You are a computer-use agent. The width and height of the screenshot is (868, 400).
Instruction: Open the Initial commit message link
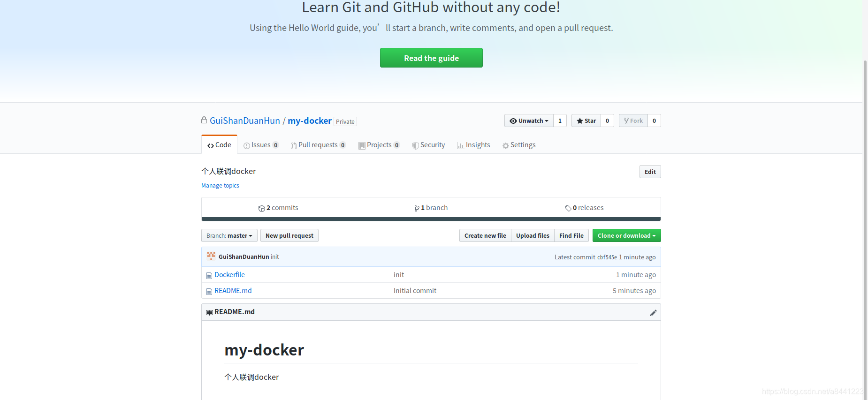[415, 291]
